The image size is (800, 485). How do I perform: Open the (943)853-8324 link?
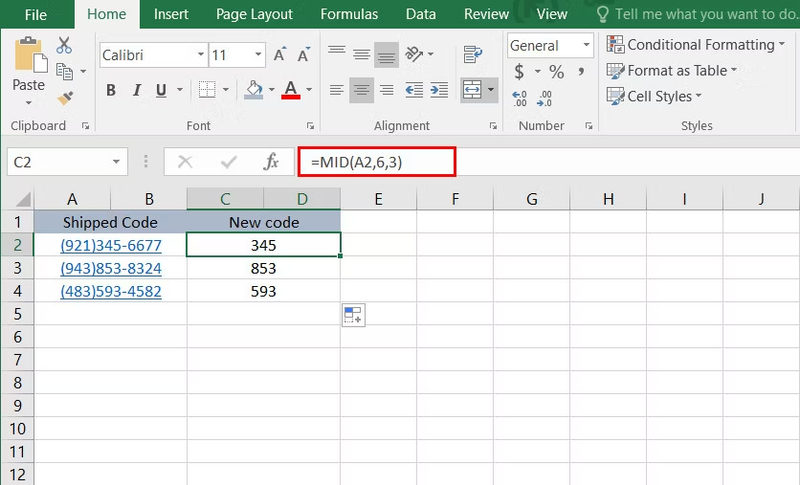(111, 268)
